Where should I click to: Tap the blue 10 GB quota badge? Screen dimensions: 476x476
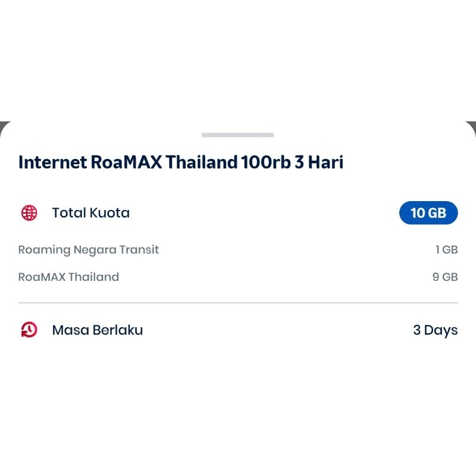pyautogui.click(x=428, y=213)
